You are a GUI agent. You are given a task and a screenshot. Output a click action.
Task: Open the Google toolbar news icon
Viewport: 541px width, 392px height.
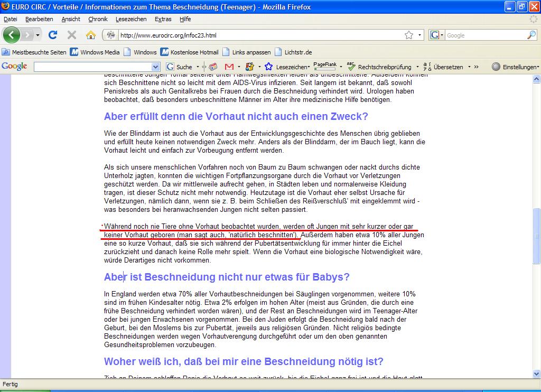(213, 67)
